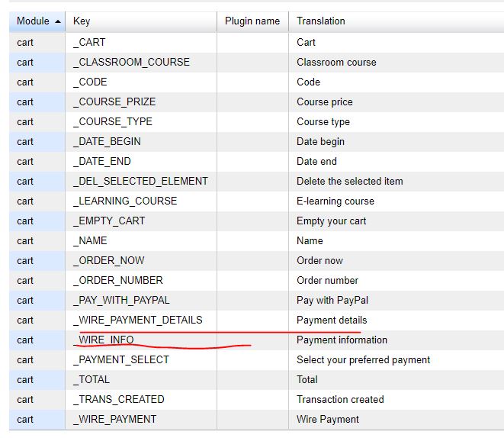Click the Plugin name column header

coord(252,21)
